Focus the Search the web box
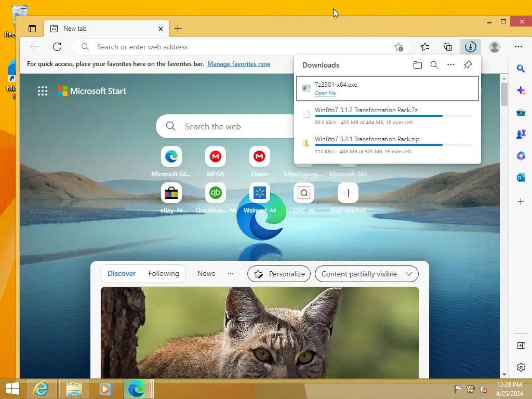The width and height of the screenshot is (532, 399). click(224, 127)
